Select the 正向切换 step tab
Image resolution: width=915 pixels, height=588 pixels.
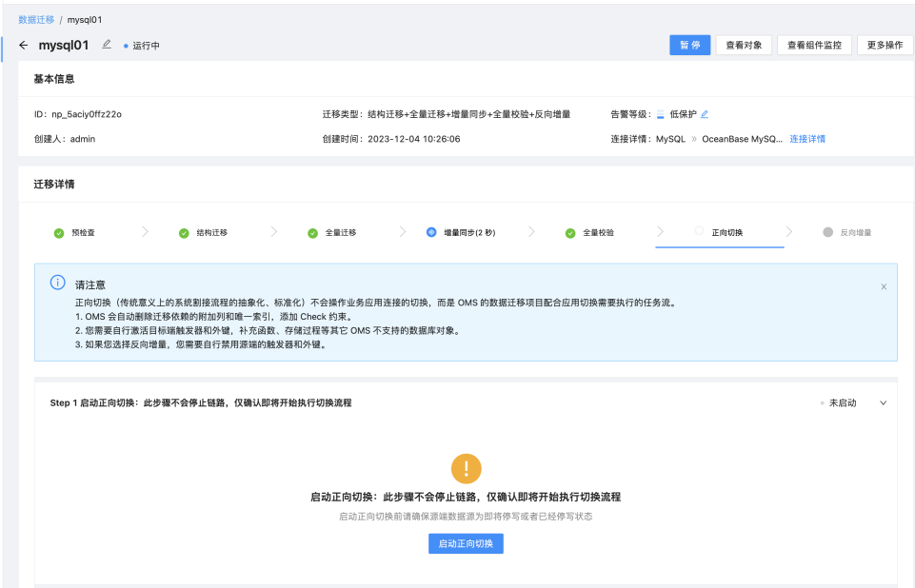[x=727, y=233]
